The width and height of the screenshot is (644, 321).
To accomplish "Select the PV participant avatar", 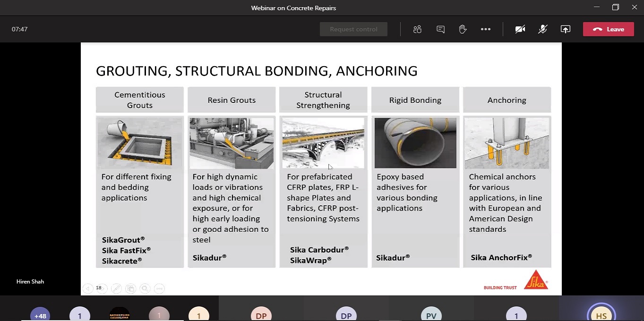I will pyautogui.click(x=431, y=315).
